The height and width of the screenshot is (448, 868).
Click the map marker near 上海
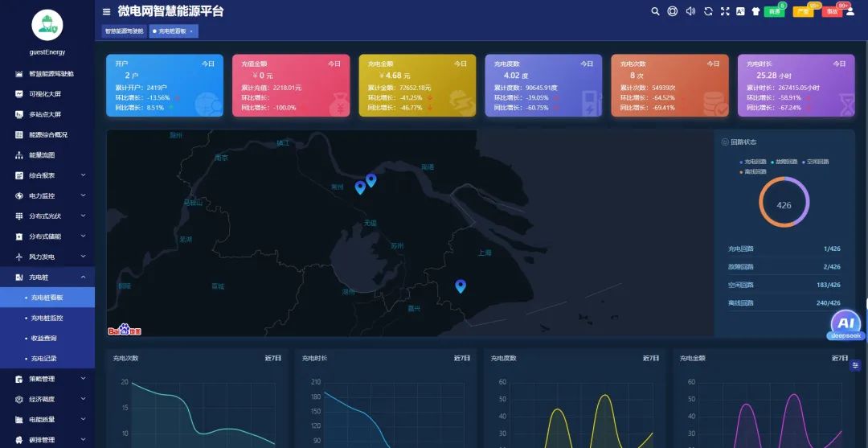[x=461, y=286]
